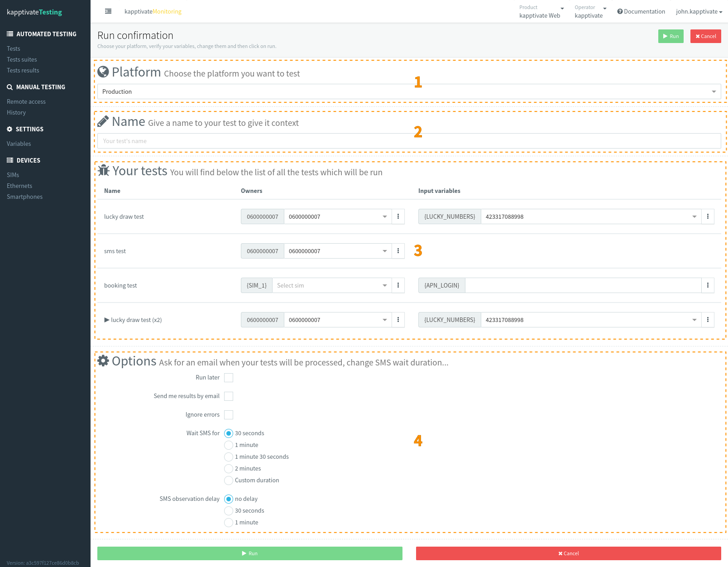728x567 pixels.
Task: Click the green Run button at bottom
Action: click(249, 553)
